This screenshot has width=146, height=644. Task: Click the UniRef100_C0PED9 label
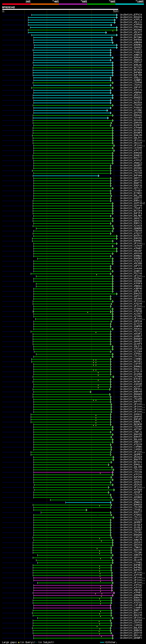click(131, 625)
